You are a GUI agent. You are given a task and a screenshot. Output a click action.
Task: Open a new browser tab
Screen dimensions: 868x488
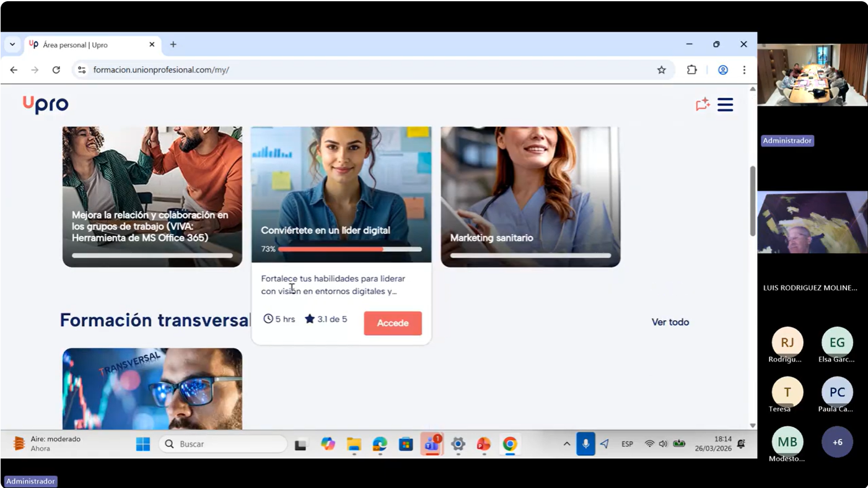173,45
